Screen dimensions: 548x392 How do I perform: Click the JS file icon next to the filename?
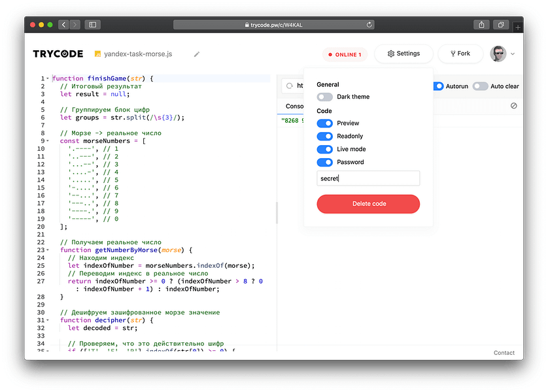coord(98,54)
